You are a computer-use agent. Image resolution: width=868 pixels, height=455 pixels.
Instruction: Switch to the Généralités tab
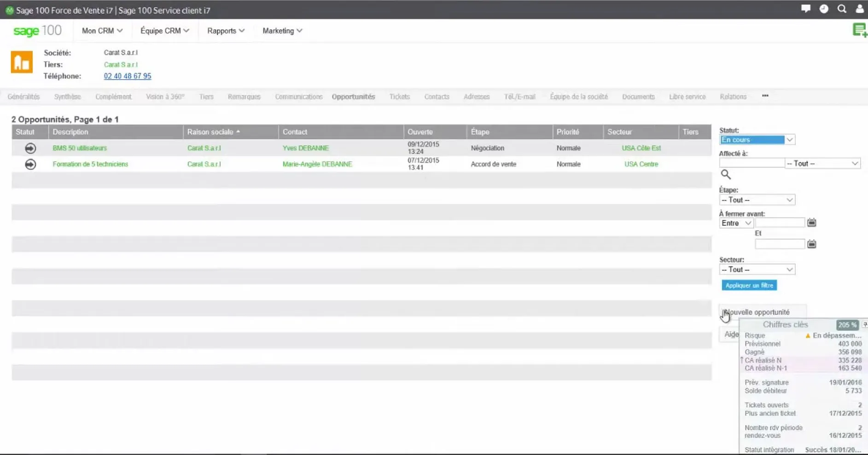[24, 97]
